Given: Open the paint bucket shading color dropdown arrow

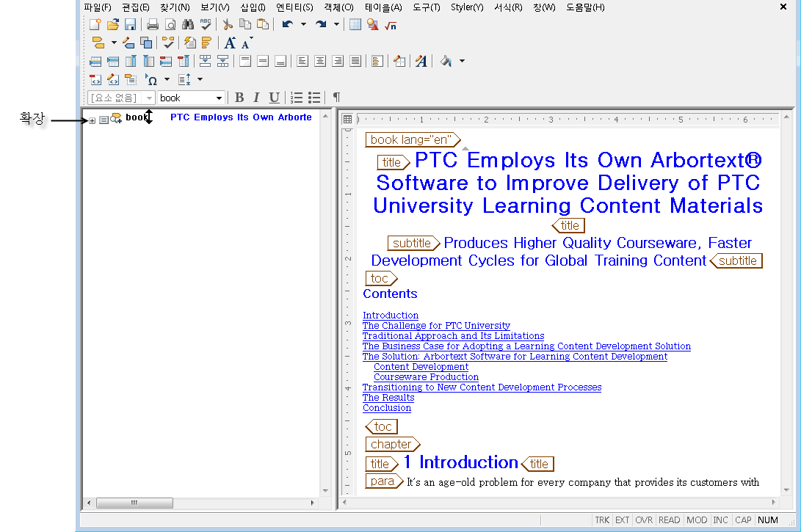Looking at the screenshot, I should [x=463, y=61].
